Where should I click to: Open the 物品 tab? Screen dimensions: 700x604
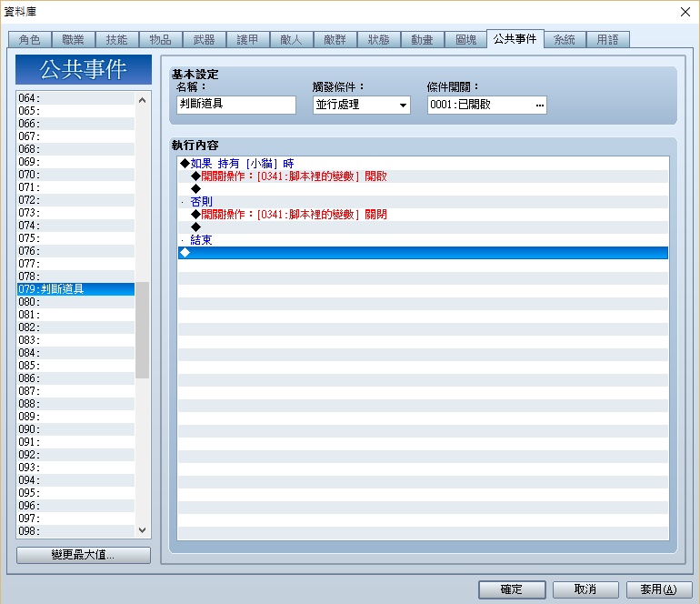tap(161, 39)
